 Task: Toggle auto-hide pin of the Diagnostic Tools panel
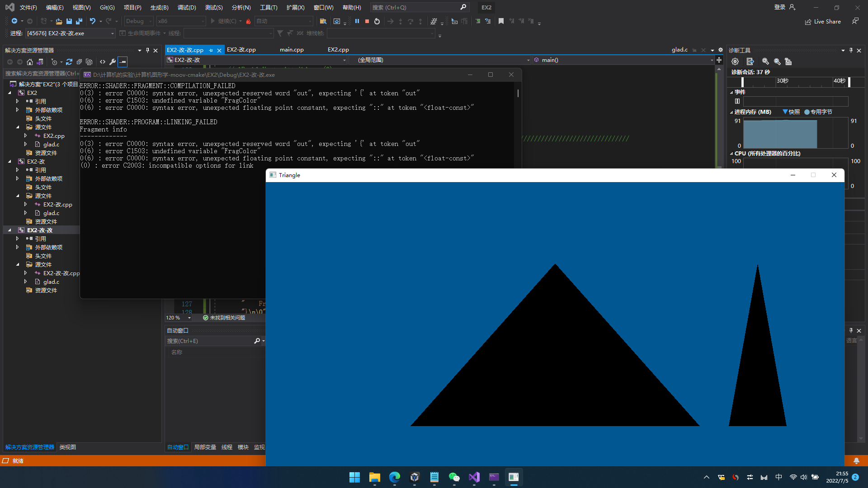click(x=851, y=50)
